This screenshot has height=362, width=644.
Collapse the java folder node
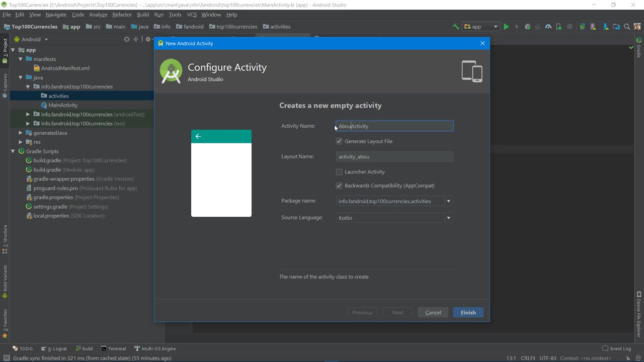coord(21,77)
